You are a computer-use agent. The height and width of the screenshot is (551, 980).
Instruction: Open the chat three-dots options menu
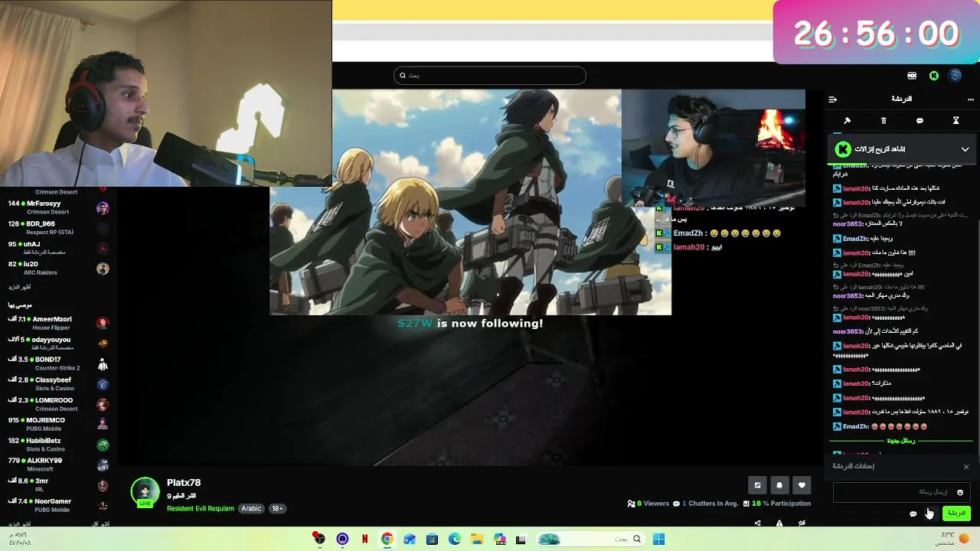[971, 99]
